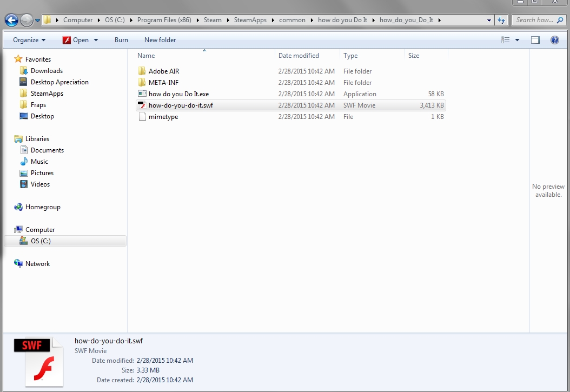Click the 3,413 KB size cell

tap(432, 105)
